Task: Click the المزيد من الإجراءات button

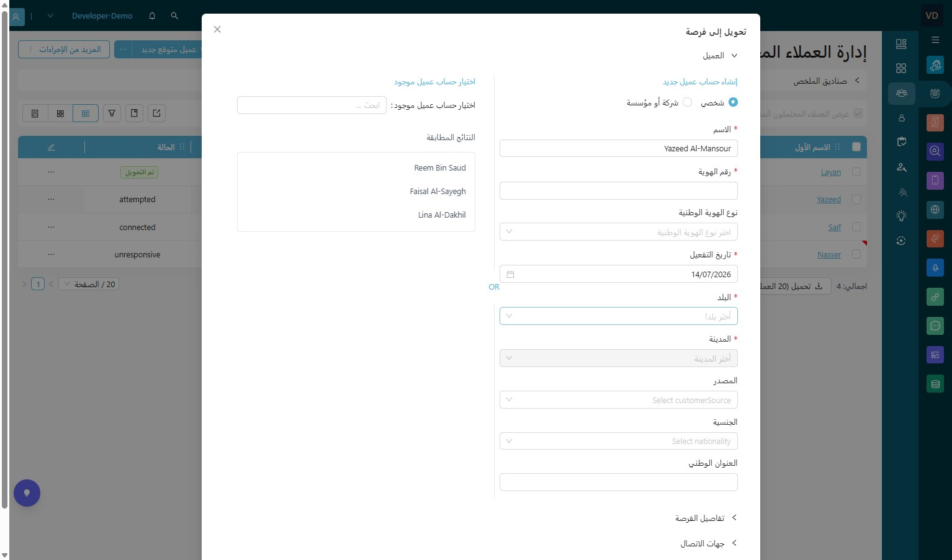Action: pos(64,50)
